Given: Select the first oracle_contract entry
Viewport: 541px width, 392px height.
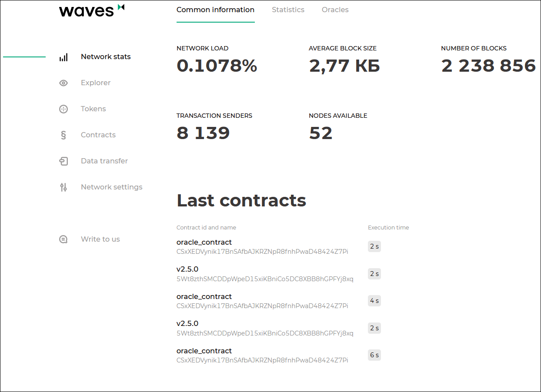Looking at the screenshot, I should click(204, 242).
